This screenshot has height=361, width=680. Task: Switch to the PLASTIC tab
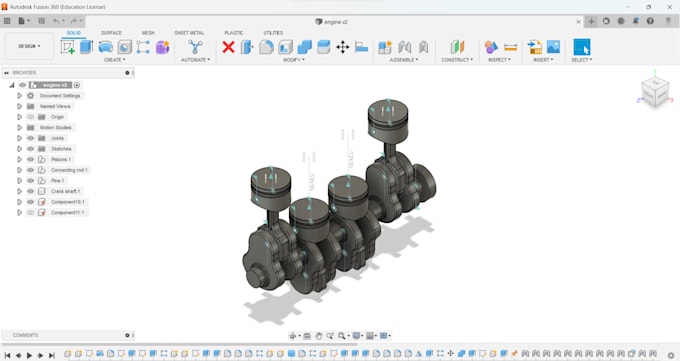click(234, 33)
